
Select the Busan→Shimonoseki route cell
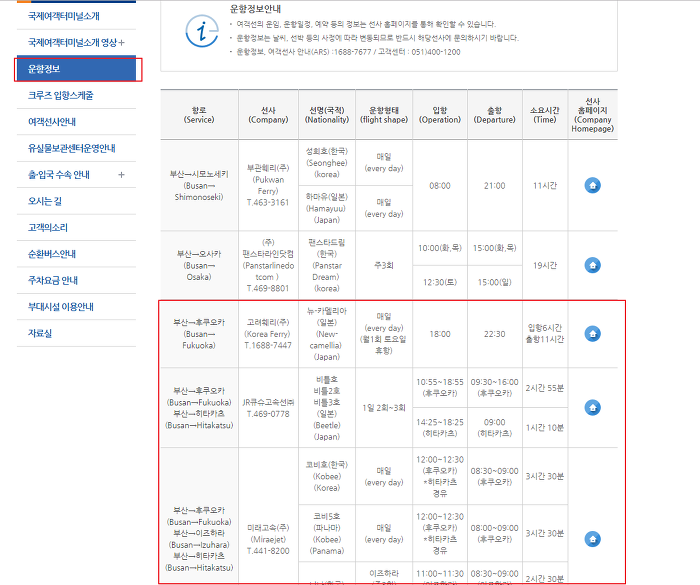coord(199,185)
